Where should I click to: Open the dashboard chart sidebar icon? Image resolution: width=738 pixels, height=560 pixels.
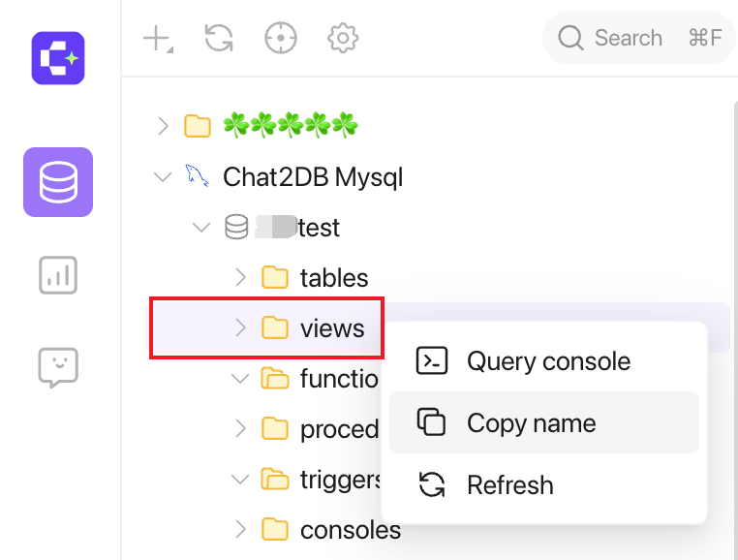point(58,275)
